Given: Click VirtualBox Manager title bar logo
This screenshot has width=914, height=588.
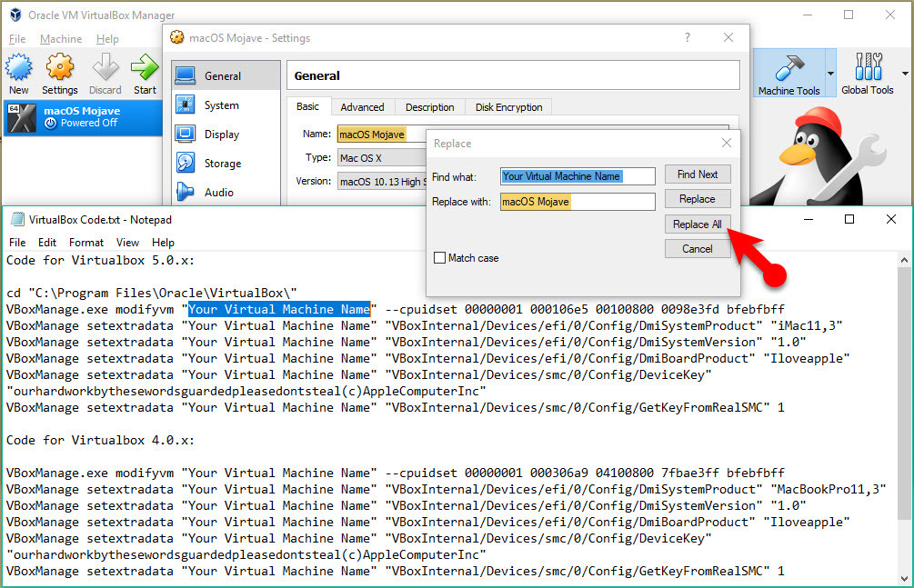Looking at the screenshot, I should (x=15, y=15).
